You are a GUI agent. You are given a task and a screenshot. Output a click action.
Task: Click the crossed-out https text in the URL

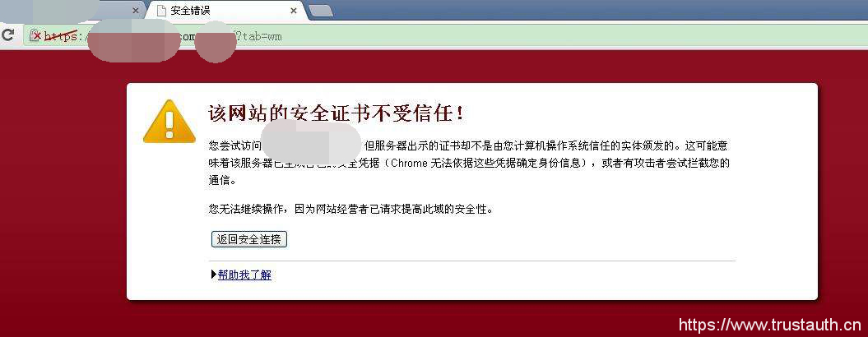tap(61, 36)
